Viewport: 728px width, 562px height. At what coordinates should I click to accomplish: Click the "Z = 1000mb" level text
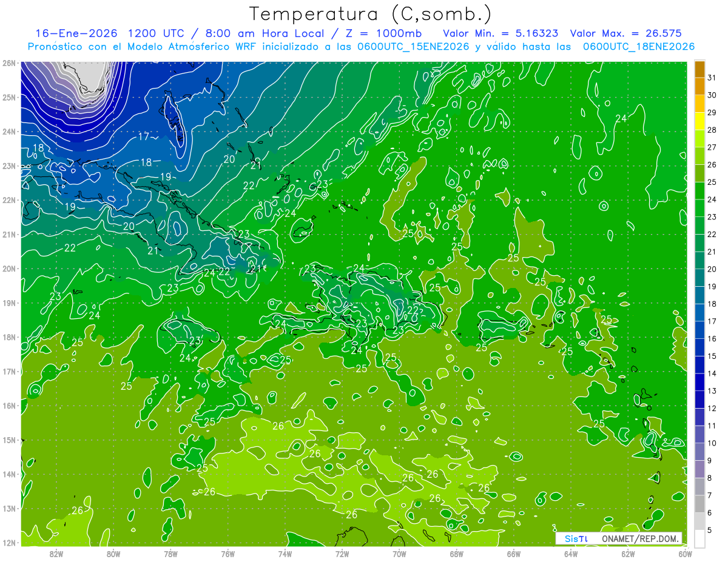(x=384, y=33)
